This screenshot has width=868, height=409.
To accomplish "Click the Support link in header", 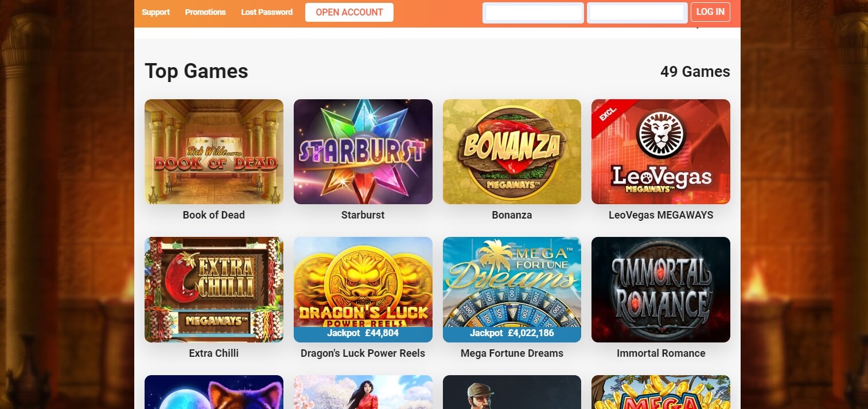I will point(156,12).
